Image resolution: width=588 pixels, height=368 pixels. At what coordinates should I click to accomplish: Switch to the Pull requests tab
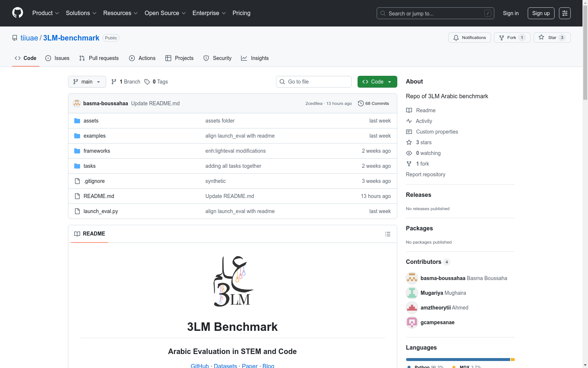click(99, 58)
